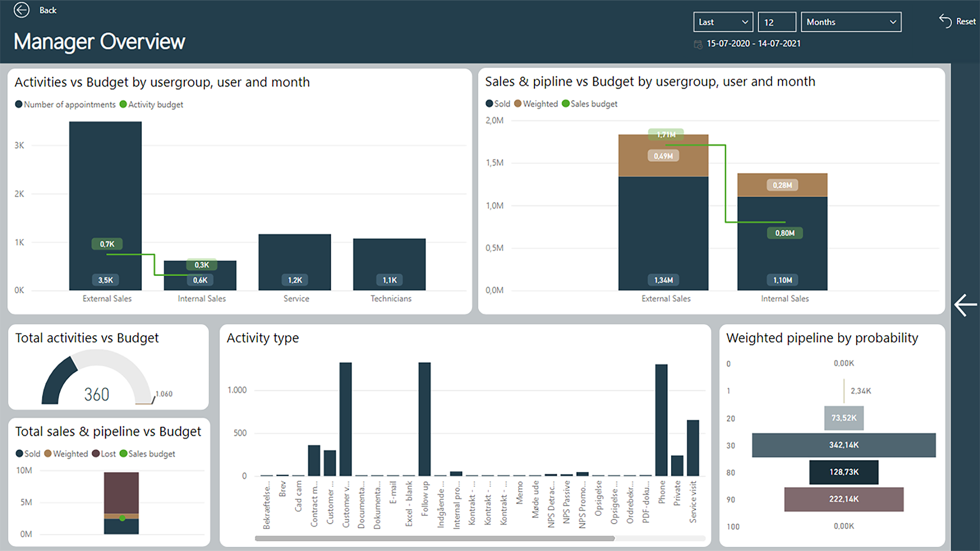Image resolution: width=980 pixels, height=551 pixels.
Task: Click Sales budget legend dot in top-right chart
Action: pos(566,104)
